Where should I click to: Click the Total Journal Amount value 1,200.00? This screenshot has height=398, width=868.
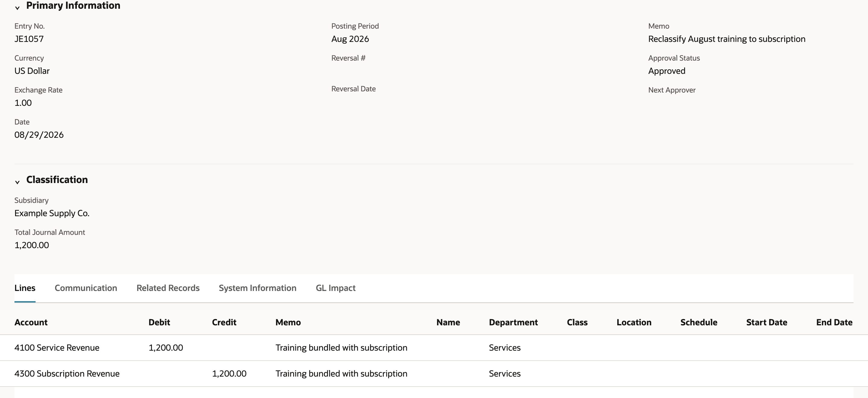[x=32, y=245]
